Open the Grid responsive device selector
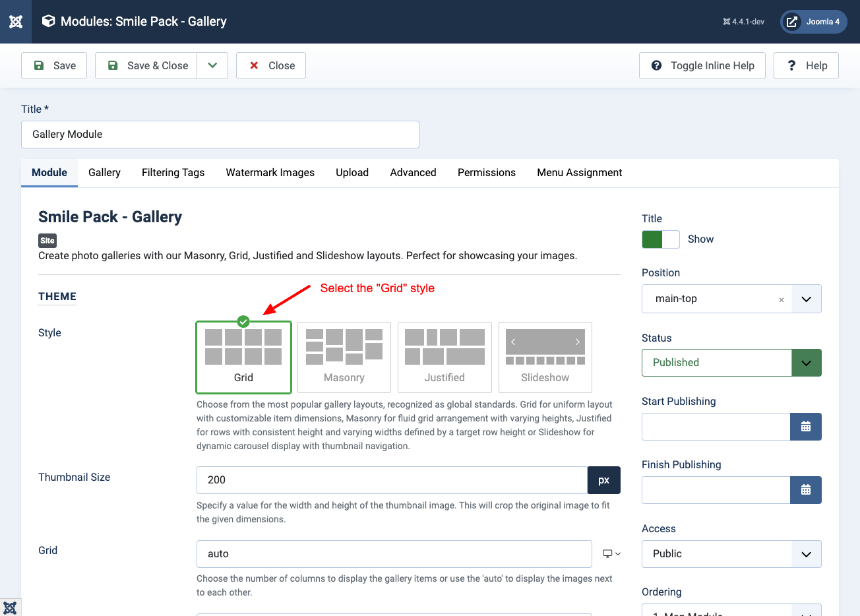860x616 pixels. pos(612,554)
